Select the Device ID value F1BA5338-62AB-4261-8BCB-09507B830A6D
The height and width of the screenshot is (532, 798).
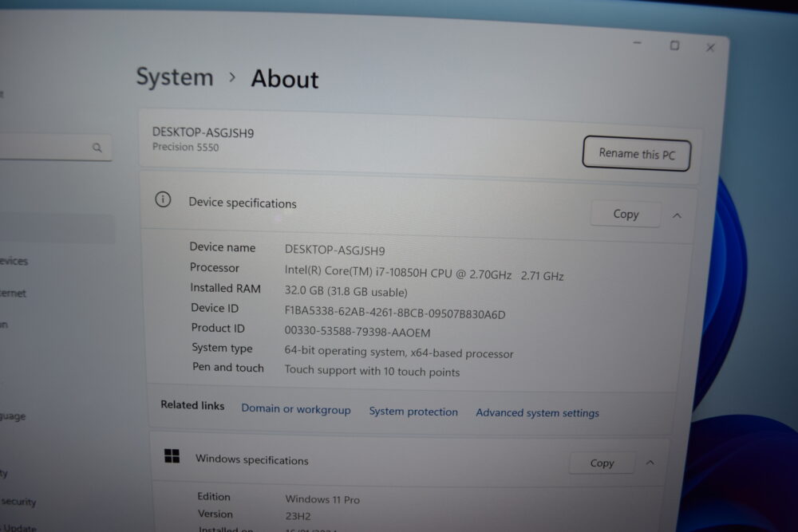coord(395,313)
